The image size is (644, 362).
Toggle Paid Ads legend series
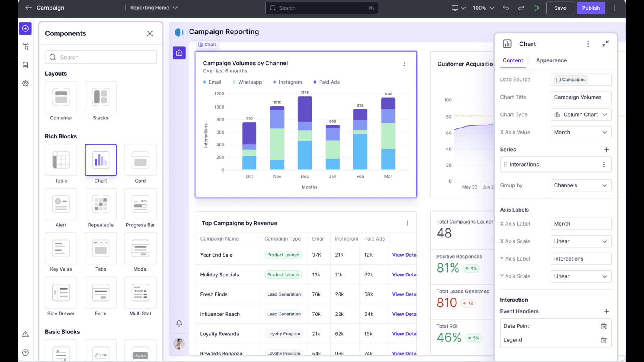tap(326, 82)
